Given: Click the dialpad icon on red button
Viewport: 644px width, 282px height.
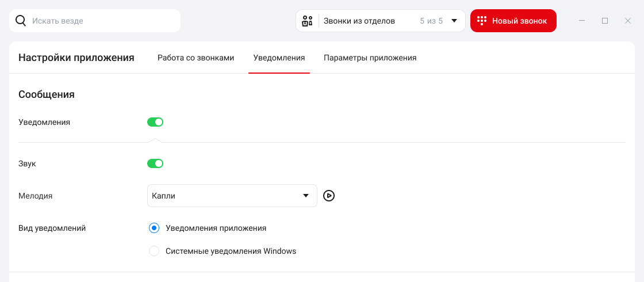Looking at the screenshot, I should coord(482,21).
